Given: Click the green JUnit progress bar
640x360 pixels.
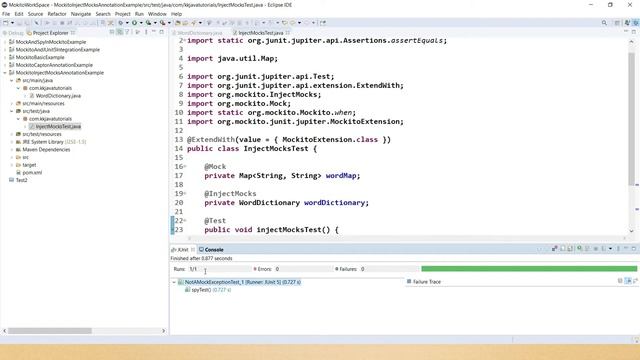Looking at the screenshot, I should click(529, 269).
